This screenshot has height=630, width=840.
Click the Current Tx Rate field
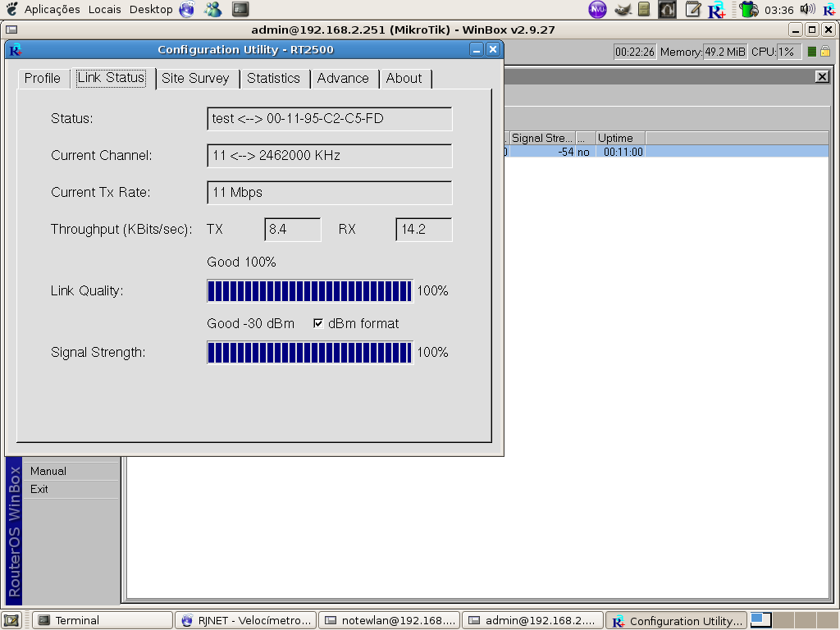point(330,192)
